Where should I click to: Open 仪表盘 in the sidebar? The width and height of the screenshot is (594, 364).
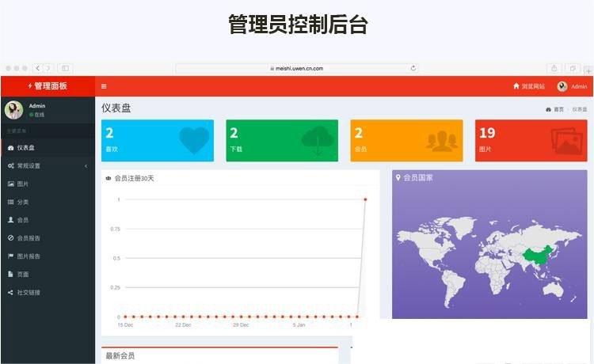25,148
